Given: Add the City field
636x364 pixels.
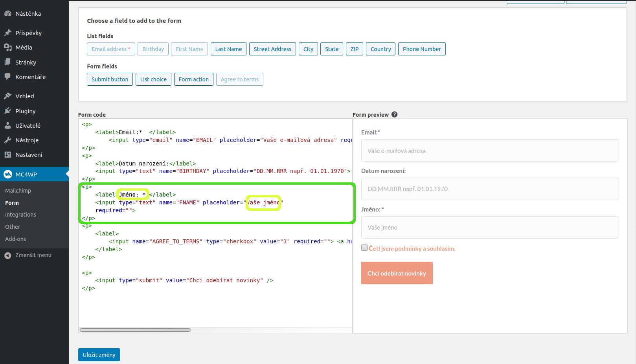Looking at the screenshot, I should 308,49.
